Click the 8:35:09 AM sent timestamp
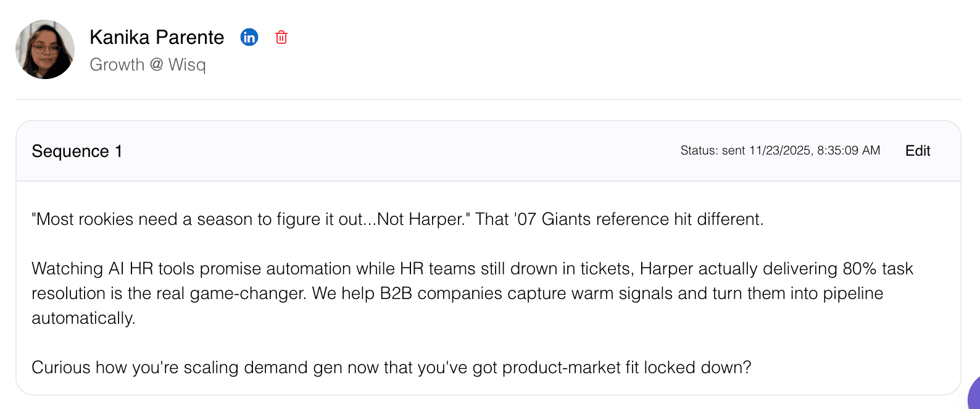This screenshot has width=980, height=409. [849, 151]
